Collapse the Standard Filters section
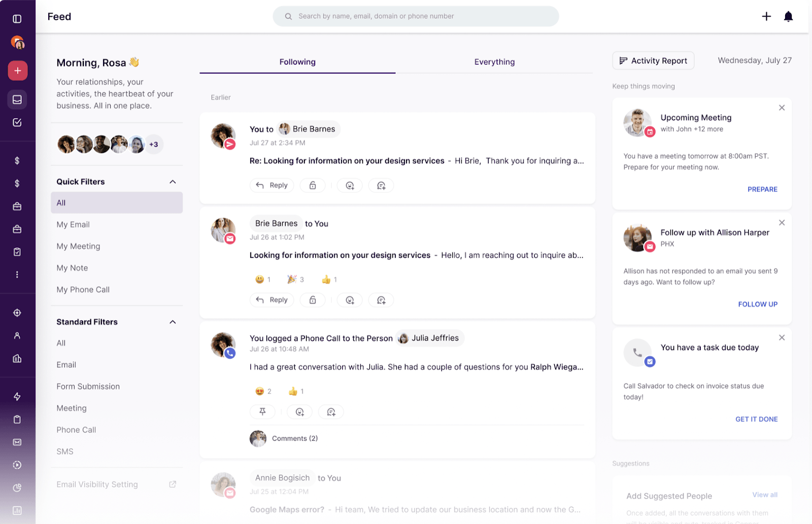This screenshot has width=812, height=524. pyautogui.click(x=173, y=322)
